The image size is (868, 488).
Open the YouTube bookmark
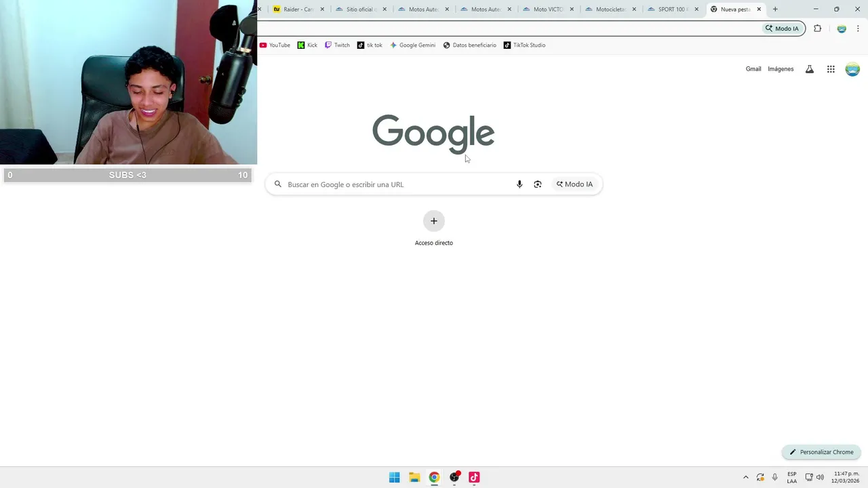[275, 45]
